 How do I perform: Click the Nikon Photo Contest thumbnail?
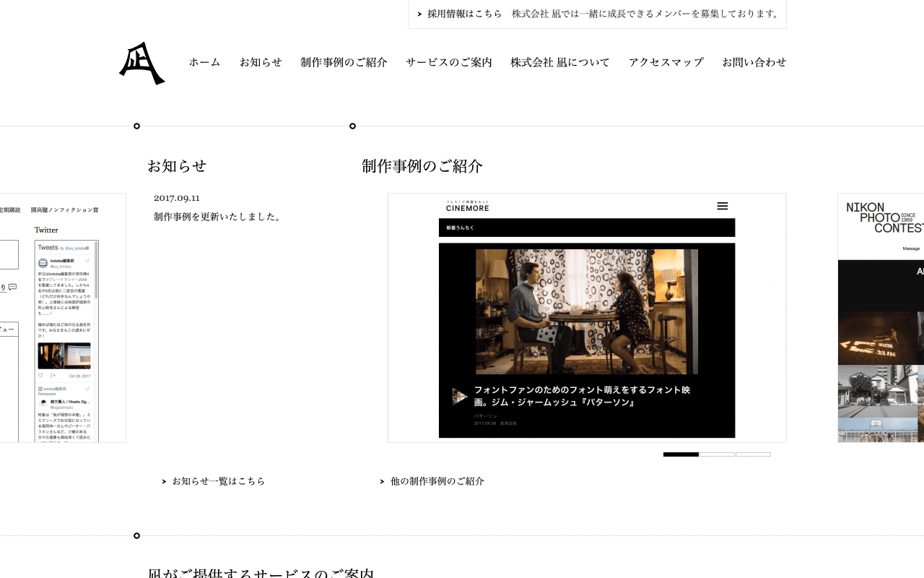click(x=881, y=318)
